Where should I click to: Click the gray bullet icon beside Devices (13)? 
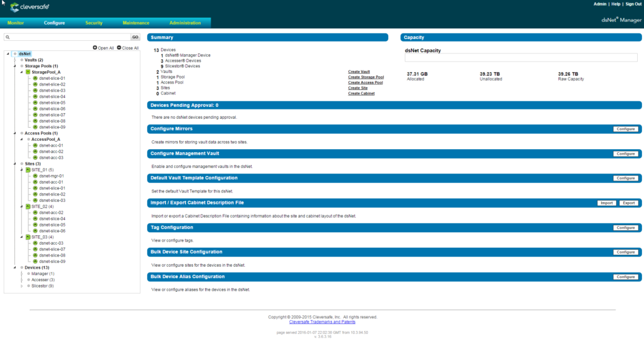click(x=22, y=267)
